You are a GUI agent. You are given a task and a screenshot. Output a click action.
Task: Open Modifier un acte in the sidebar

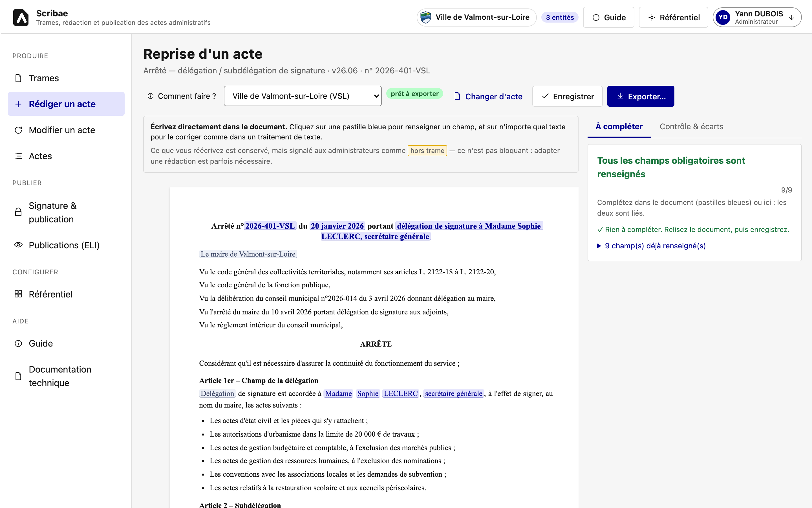(66, 130)
